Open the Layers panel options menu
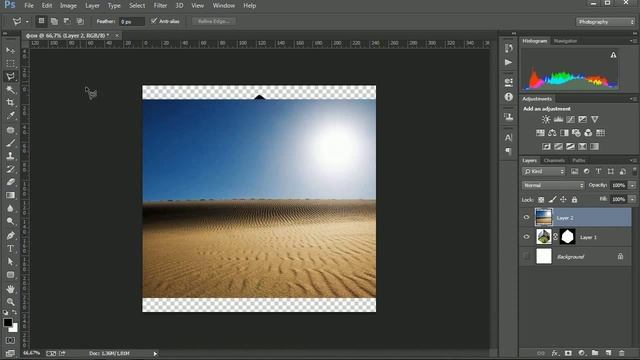The height and width of the screenshot is (360, 640). (x=633, y=160)
